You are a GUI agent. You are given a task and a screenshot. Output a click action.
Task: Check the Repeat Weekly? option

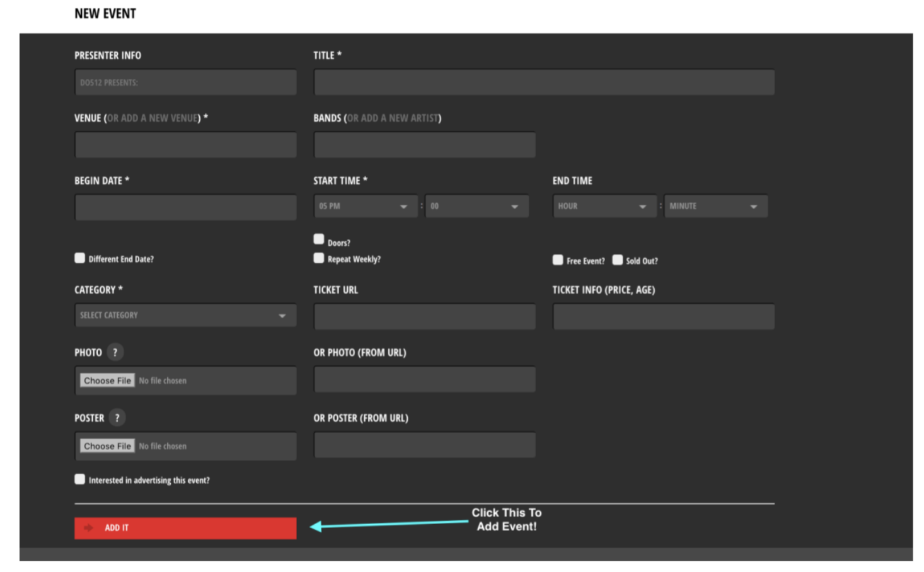319,258
